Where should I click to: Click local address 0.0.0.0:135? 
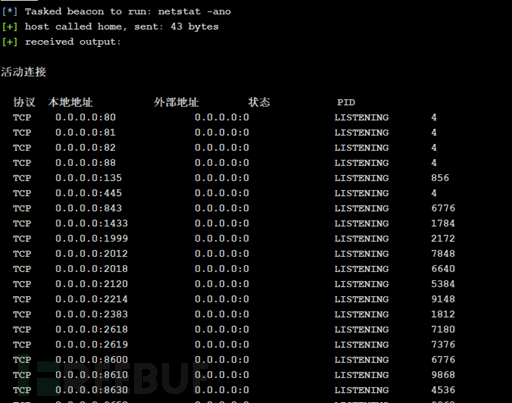click(89, 178)
